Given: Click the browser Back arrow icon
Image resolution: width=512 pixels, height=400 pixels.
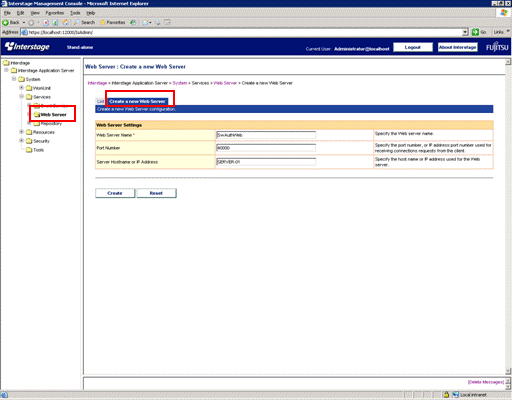Looking at the screenshot, I should point(5,23).
